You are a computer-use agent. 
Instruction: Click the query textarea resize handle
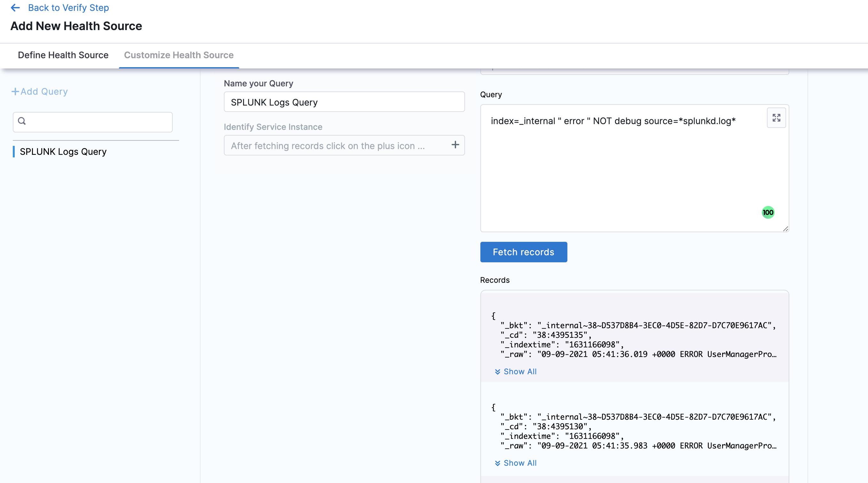pyautogui.click(x=785, y=229)
